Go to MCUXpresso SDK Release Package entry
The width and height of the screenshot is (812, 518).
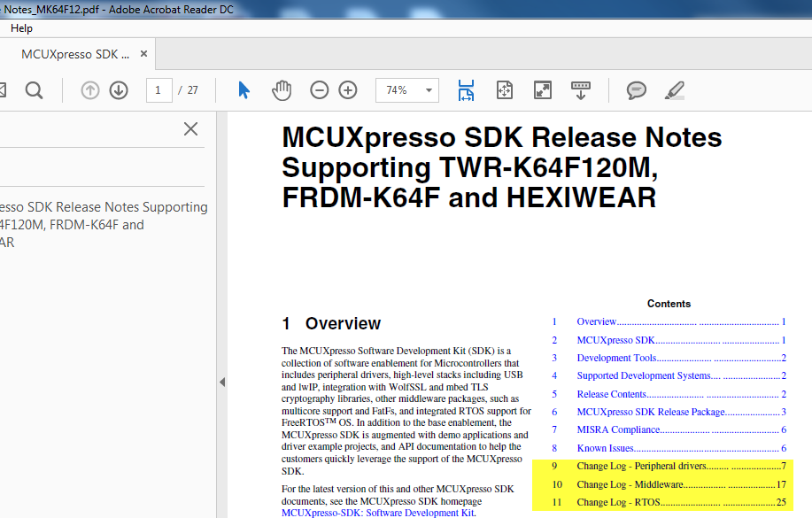coord(669,412)
